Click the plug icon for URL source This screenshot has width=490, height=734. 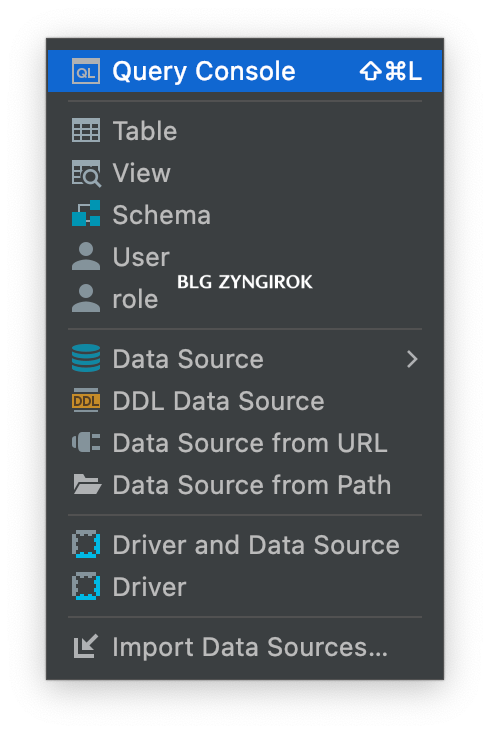pyautogui.click(x=86, y=442)
